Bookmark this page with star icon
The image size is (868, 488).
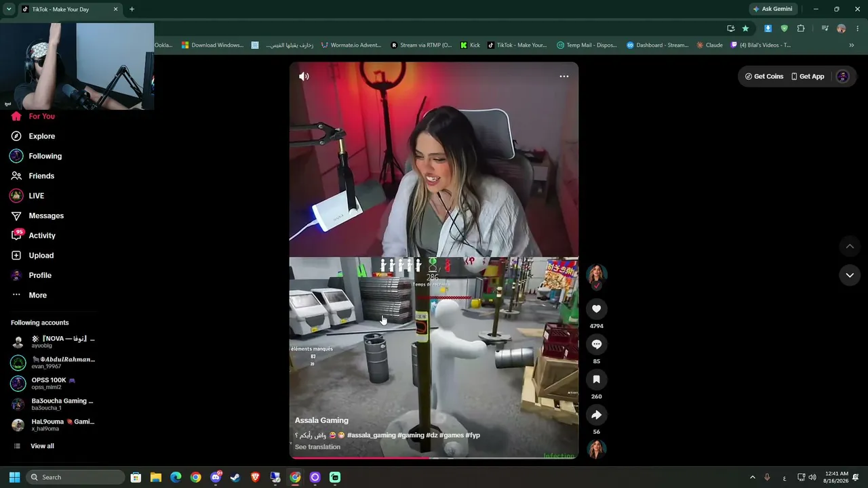click(745, 28)
